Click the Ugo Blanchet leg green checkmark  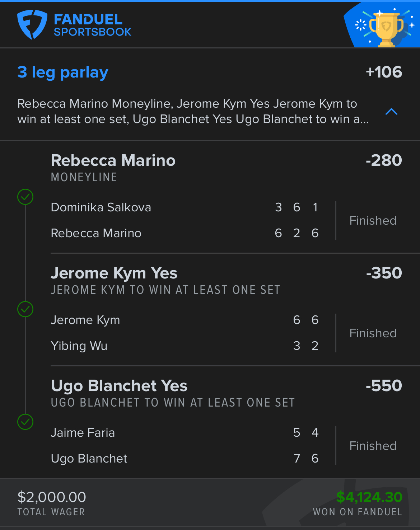pyautogui.click(x=25, y=422)
